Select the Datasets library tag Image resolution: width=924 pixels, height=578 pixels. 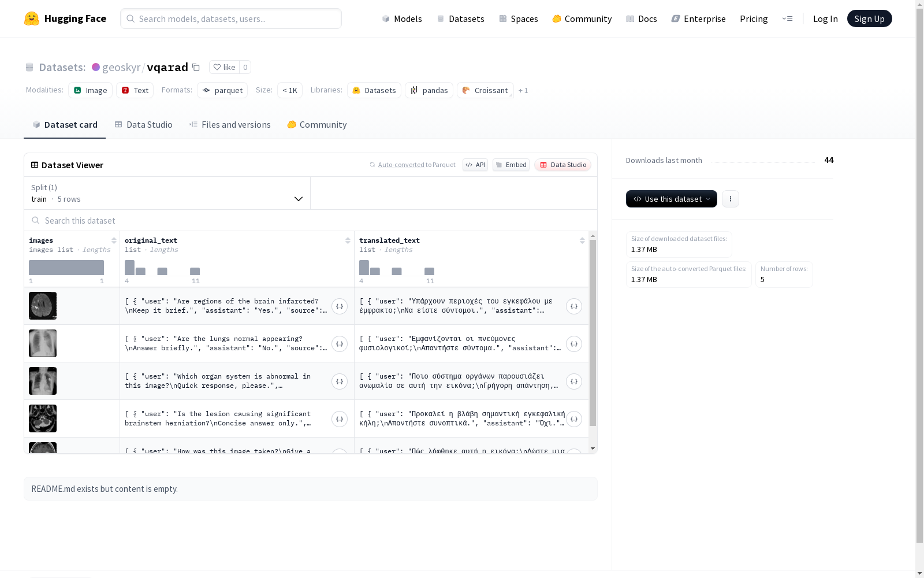point(374,90)
